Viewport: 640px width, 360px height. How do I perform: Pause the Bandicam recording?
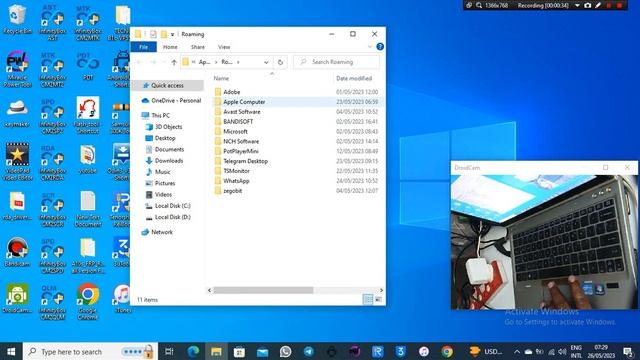click(x=609, y=5)
